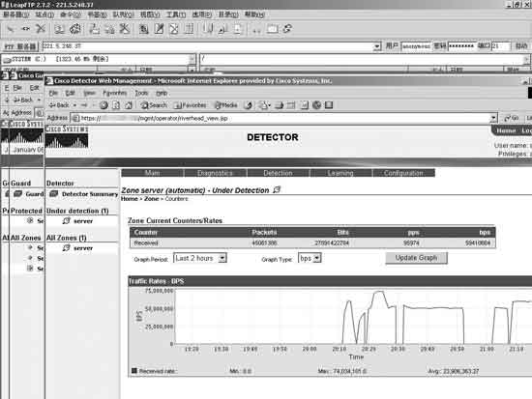Open Search in Detector browser toolbar

(x=154, y=105)
